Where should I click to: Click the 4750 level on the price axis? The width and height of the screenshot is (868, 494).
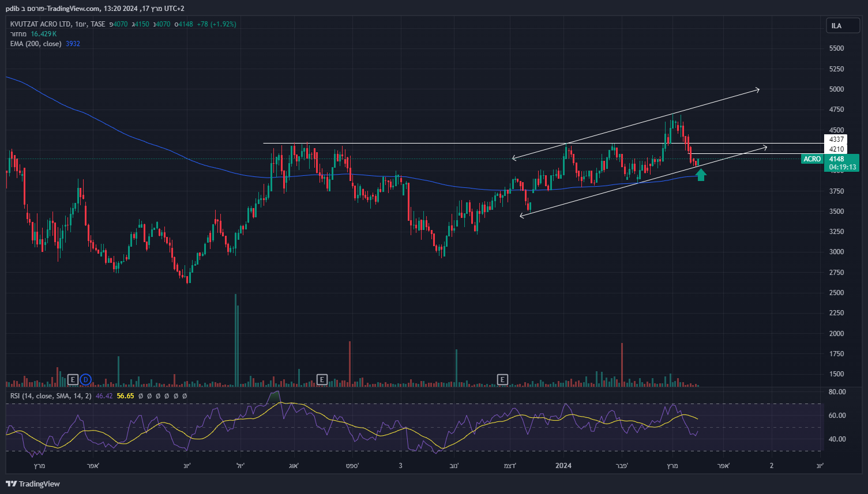pyautogui.click(x=836, y=110)
